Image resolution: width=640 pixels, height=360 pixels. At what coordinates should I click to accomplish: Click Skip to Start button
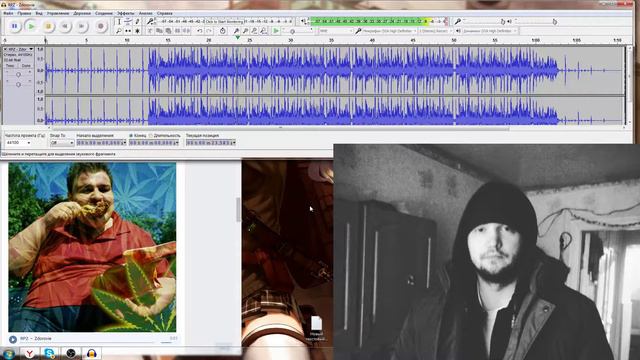pyautogui.click(x=65, y=26)
